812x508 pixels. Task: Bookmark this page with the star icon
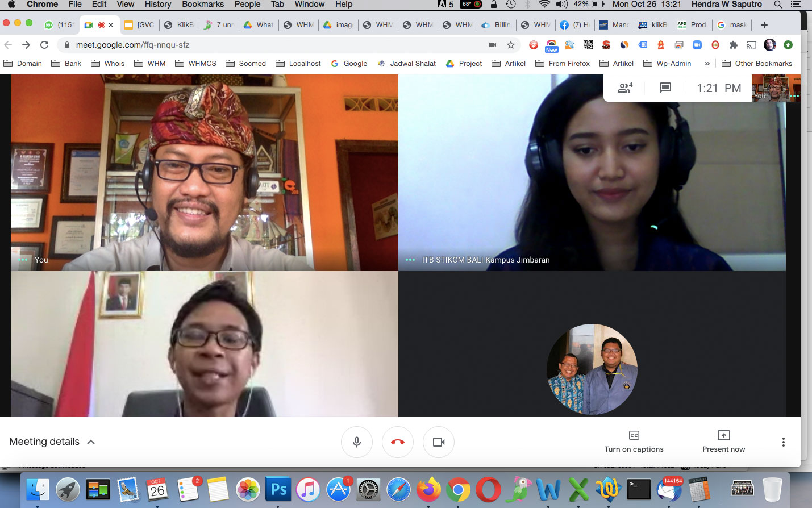click(x=511, y=45)
